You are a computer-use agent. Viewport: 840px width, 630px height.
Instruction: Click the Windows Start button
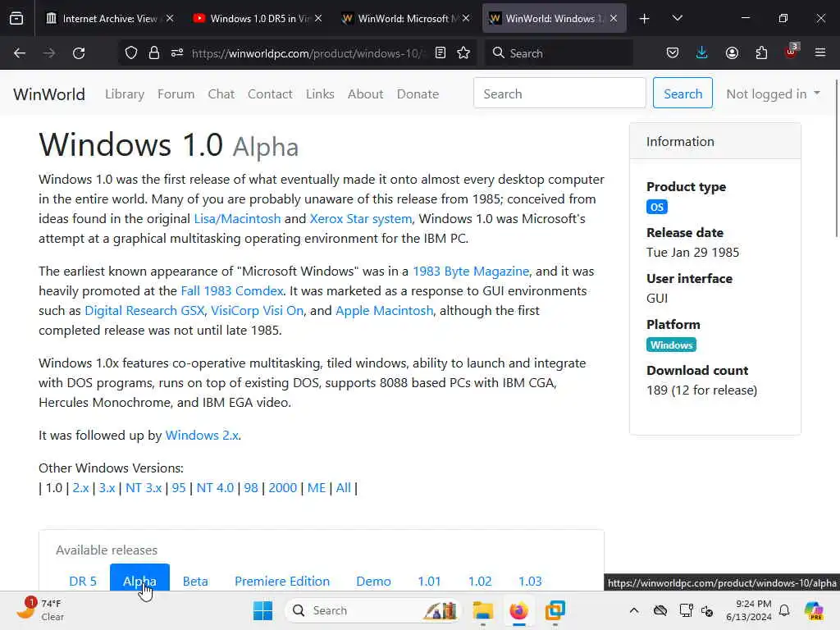point(262,610)
